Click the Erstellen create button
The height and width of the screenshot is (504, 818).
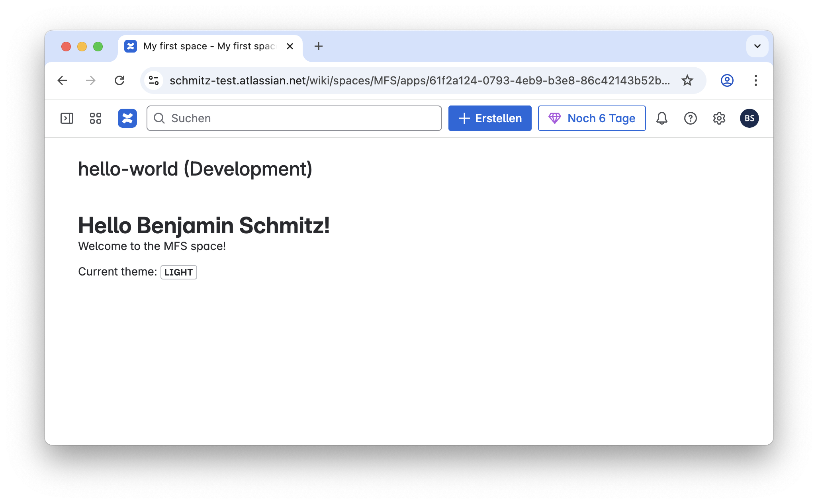pos(490,118)
